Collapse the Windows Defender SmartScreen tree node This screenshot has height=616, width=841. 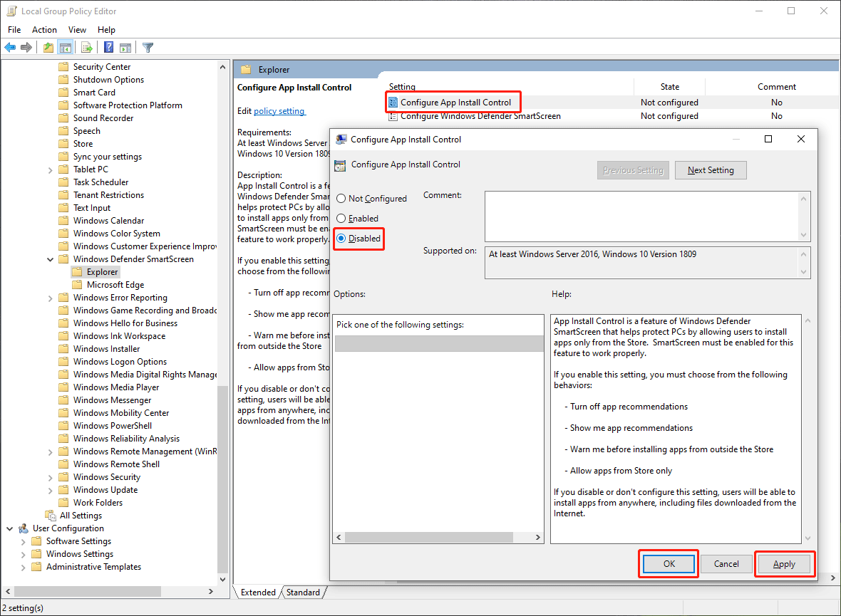click(x=51, y=259)
